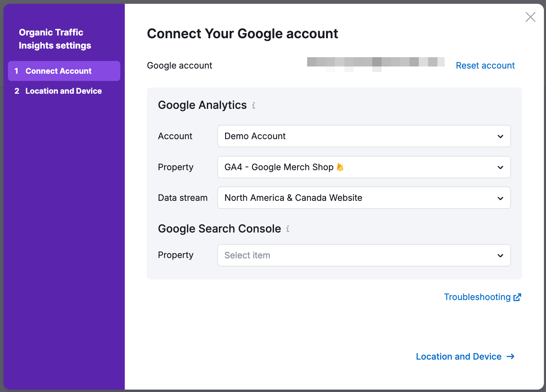Click the Troubleshooting external link icon

coord(517,297)
